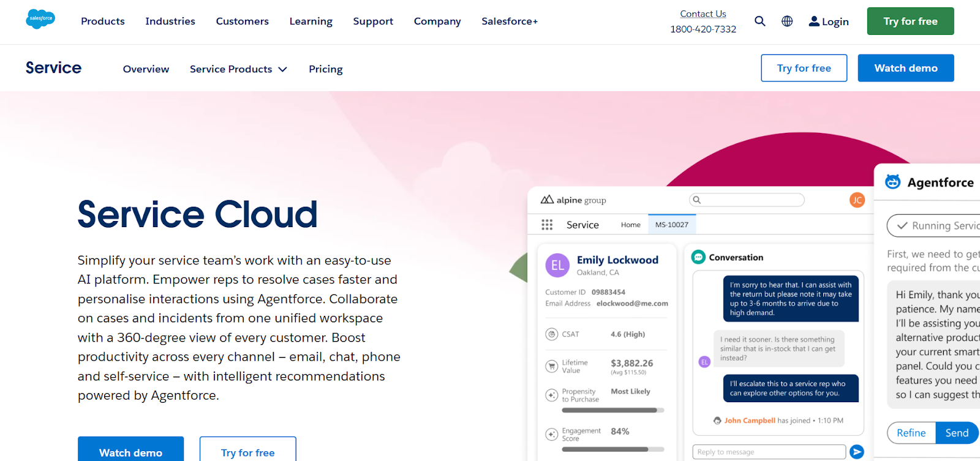
Task: Click the orange JC avatar icon
Action: (x=857, y=200)
